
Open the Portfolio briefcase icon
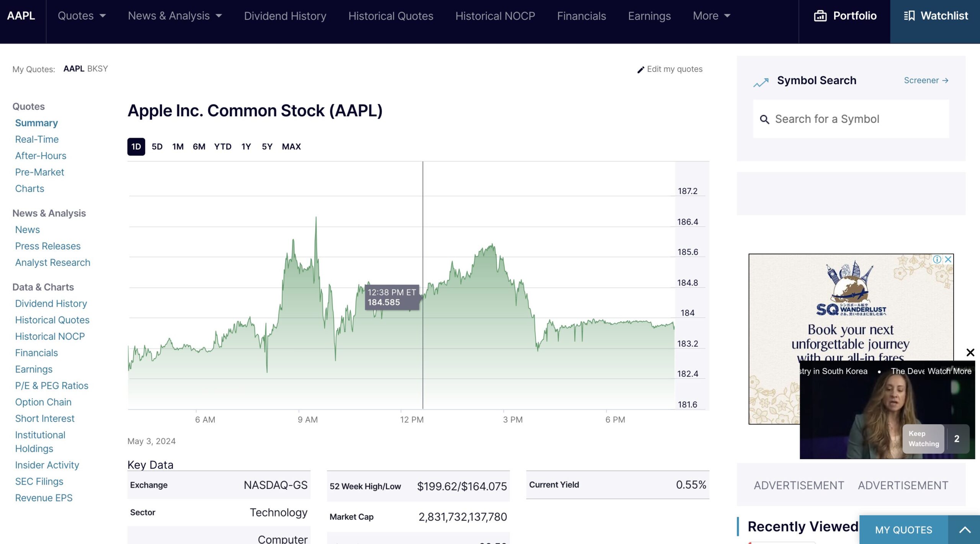pos(820,16)
